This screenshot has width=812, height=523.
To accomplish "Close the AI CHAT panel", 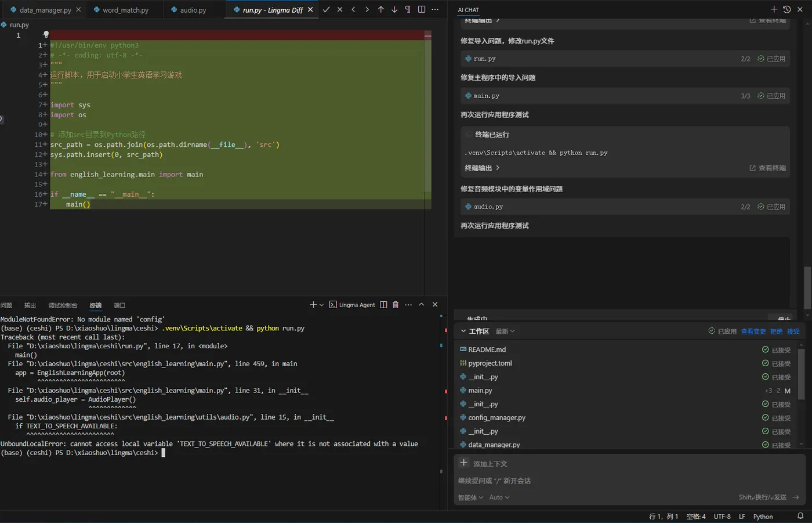I will 800,9.
